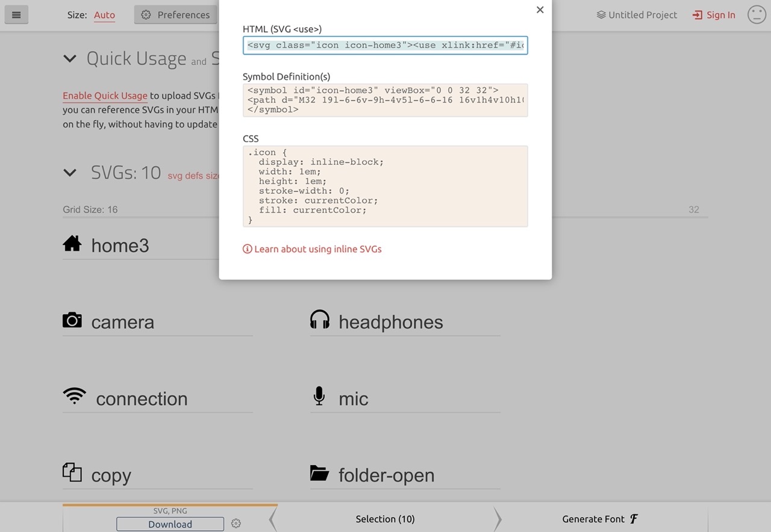Click the home3 house icon

click(72, 244)
